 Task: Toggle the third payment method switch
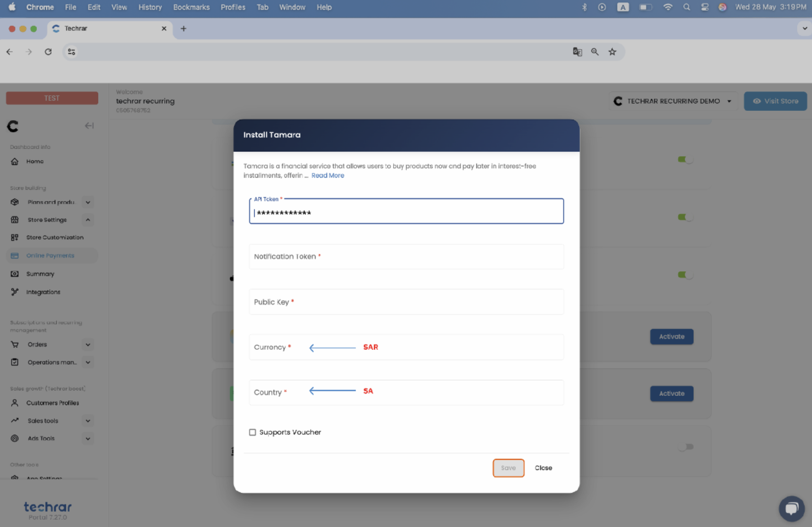click(x=685, y=274)
